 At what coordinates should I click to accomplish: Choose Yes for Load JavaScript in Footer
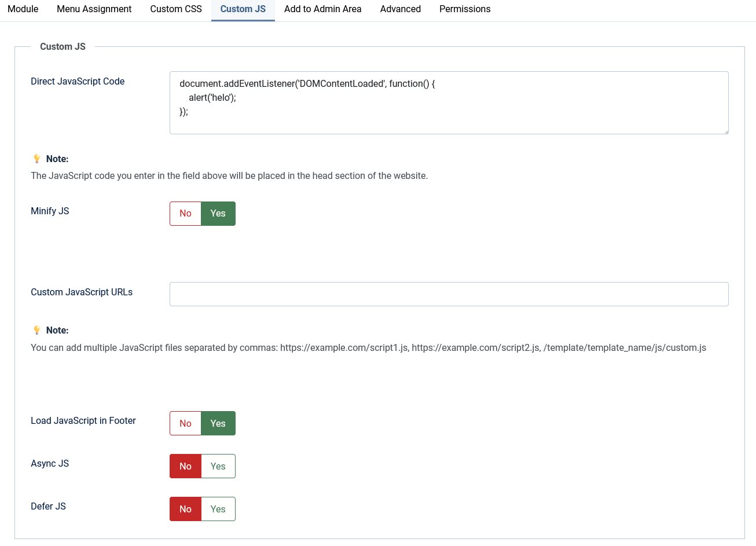pos(218,423)
